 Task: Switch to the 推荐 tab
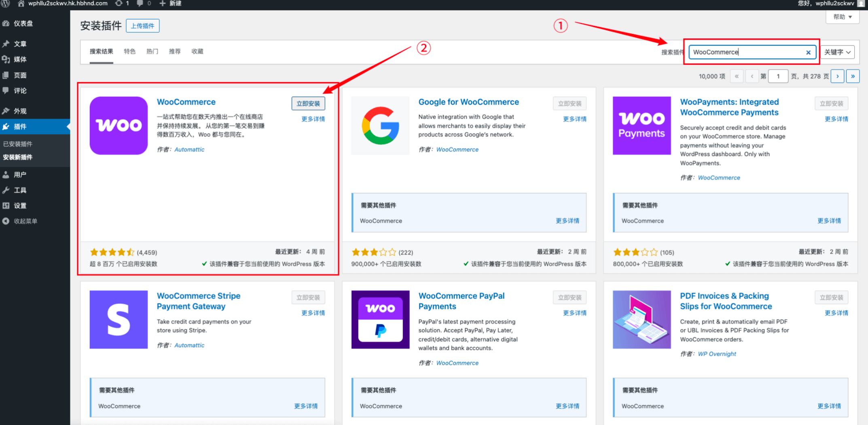tap(175, 51)
